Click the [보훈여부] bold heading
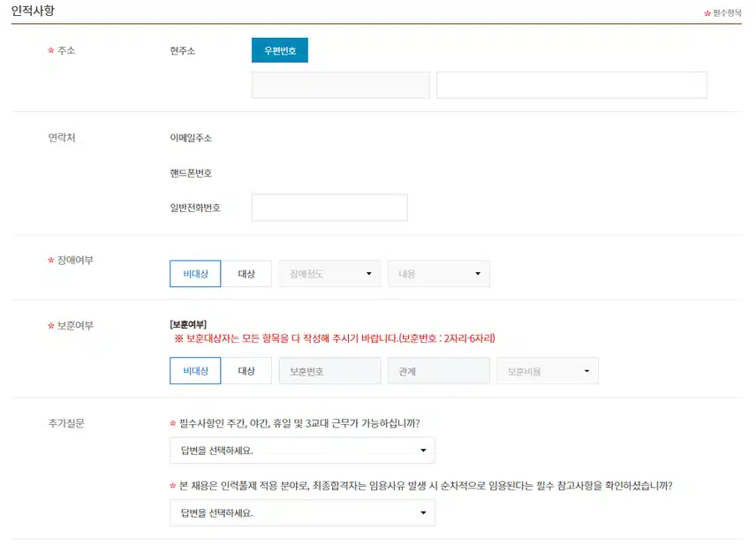This screenshot has height=546, width=756. pos(188,324)
